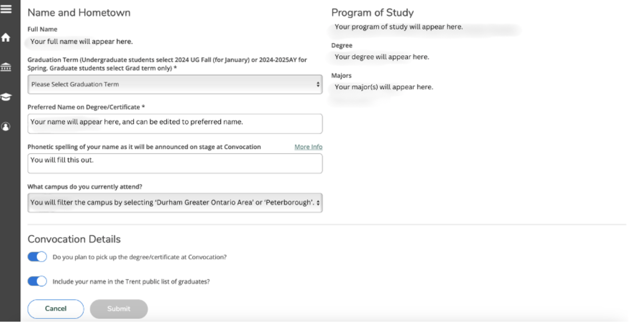Click the campus dropdown stepper arrows
644x323 pixels.
tap(318, 202)
